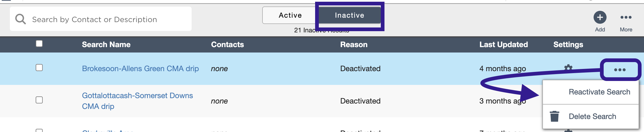Click the Contacts column header
644x132 pixels.
coord(227,44)
